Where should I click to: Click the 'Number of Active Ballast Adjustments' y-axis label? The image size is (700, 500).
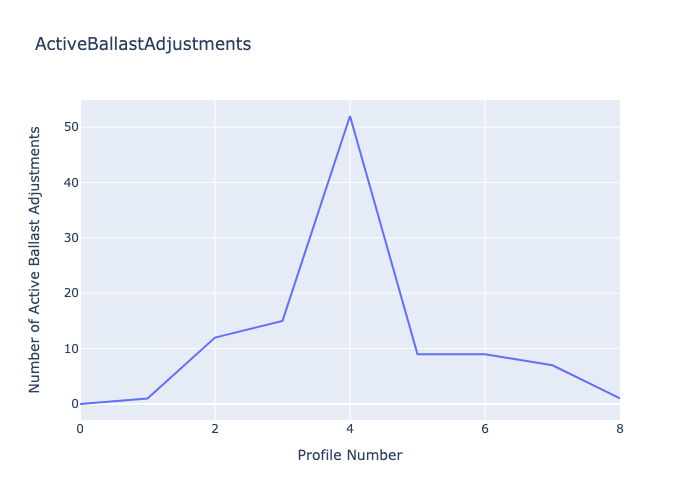[x=35, y=258]
